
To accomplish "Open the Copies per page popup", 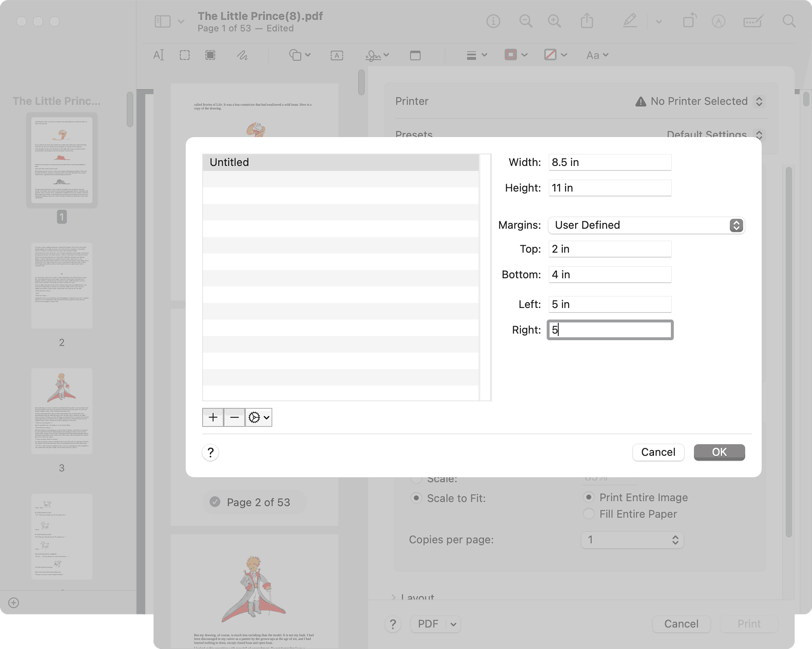I will [633, 540].
